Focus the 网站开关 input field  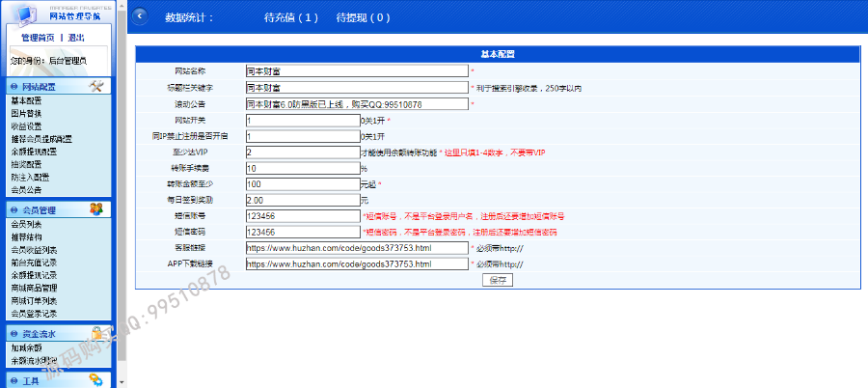point(303,121)
